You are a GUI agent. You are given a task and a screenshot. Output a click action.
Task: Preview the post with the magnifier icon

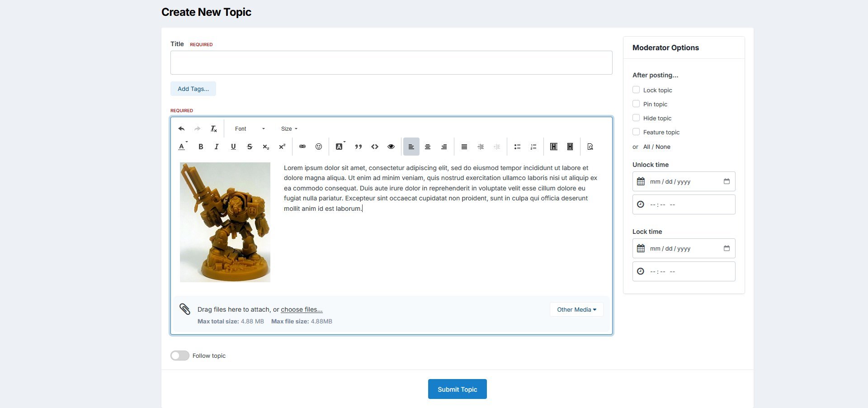click(x=590, y=147)
